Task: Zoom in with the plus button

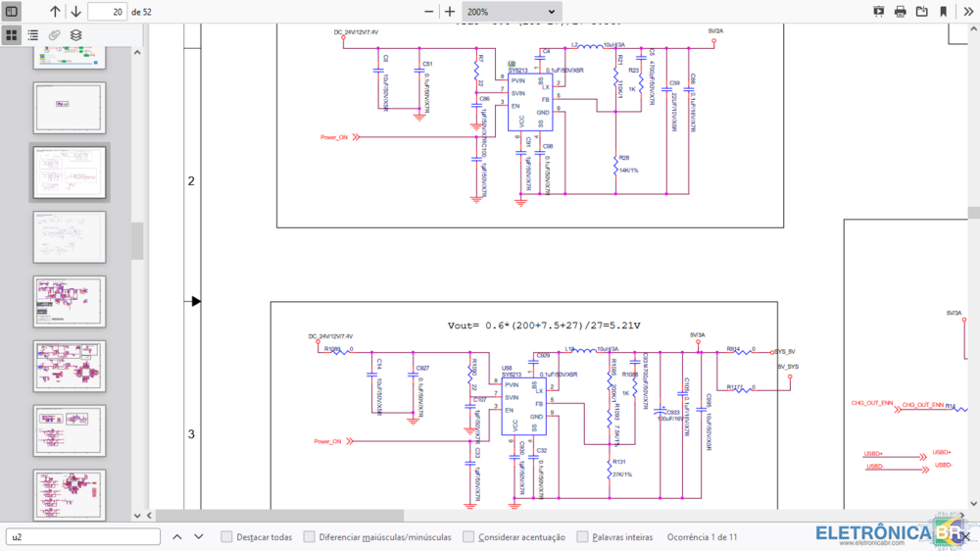Action: click(450, 12)
